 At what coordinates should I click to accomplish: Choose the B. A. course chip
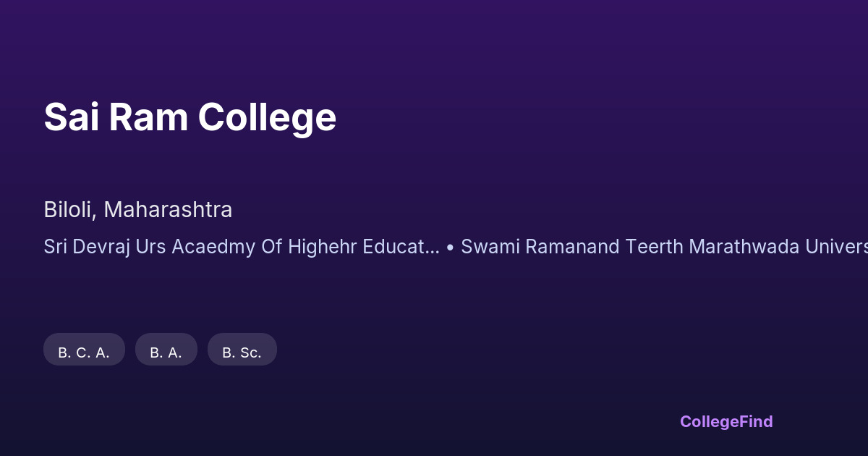pyautogui.click(x=166, y=352)
